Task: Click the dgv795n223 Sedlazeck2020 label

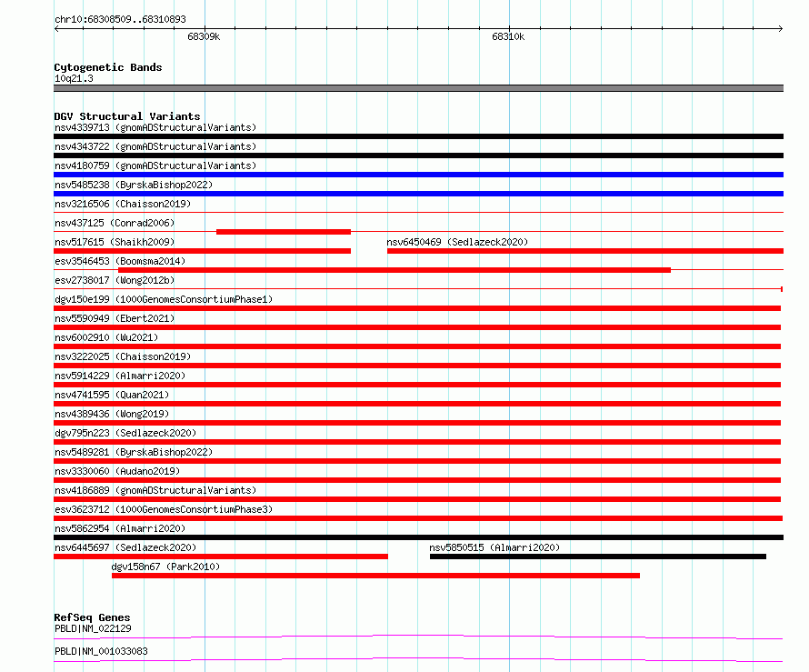Action: tap(125, 433)
